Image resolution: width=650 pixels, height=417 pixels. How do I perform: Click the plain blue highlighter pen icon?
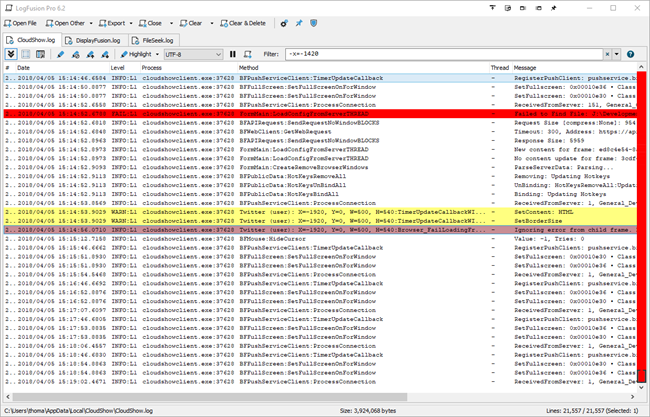pyautogui.click(x=61, y=54)
